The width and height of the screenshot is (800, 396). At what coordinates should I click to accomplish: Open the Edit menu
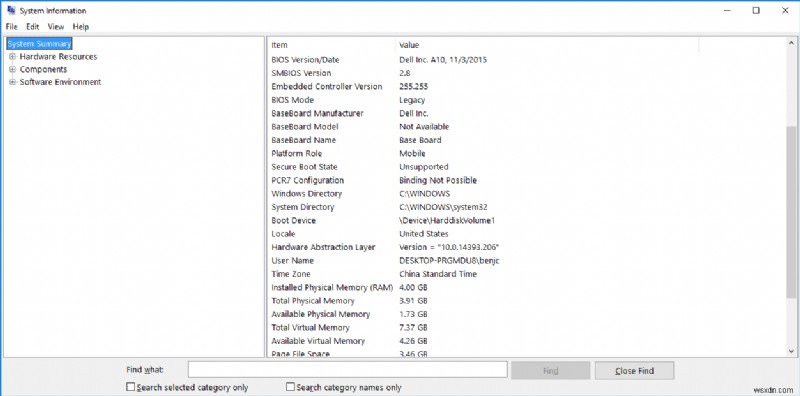click(x=33, y=27)
